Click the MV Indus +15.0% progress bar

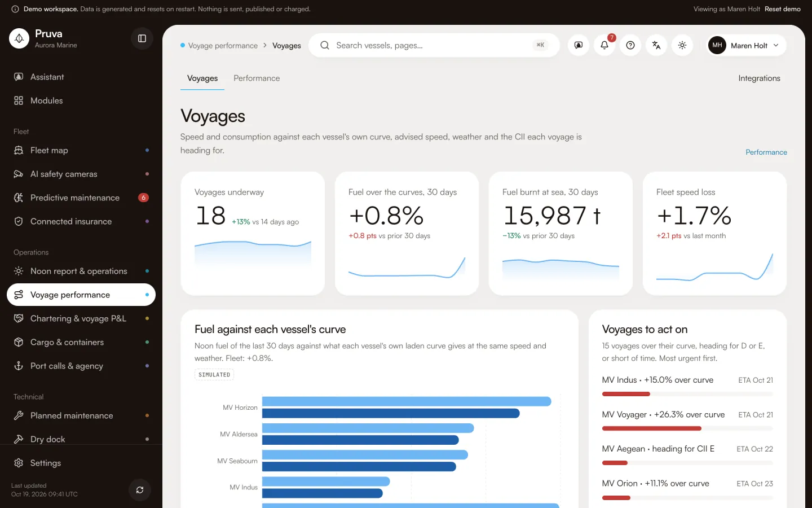[687, 394]
